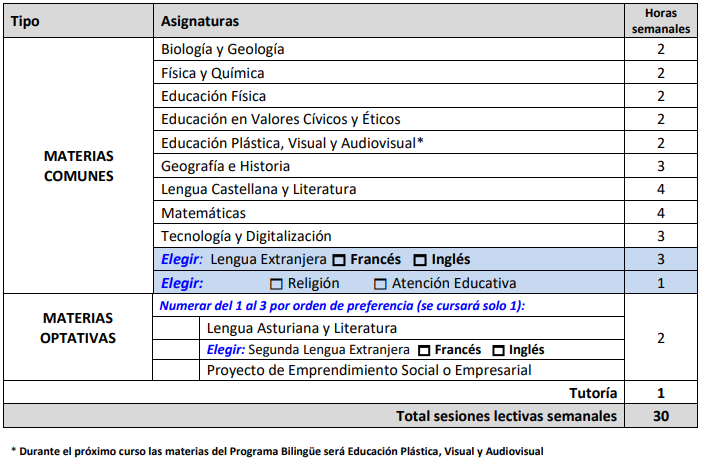701x462 pixels.
Task: Check the Francés box for Lengua Extranjera
Action: pos(340,260)
